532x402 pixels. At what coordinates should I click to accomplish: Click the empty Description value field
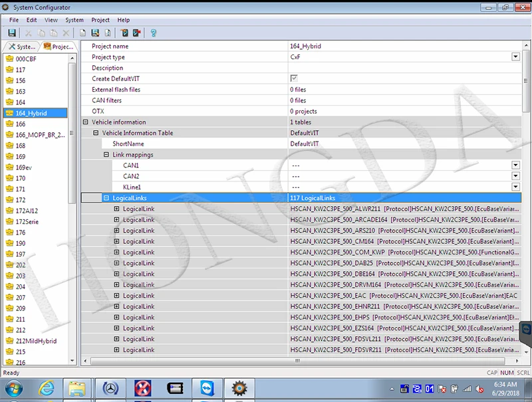click(x=405, y=68)
